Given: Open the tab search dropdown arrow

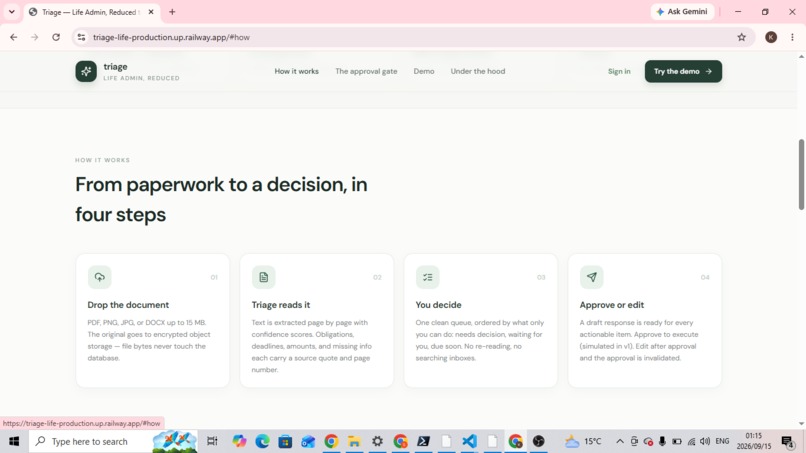Looking at the screenshot, I should coord(11,12).
